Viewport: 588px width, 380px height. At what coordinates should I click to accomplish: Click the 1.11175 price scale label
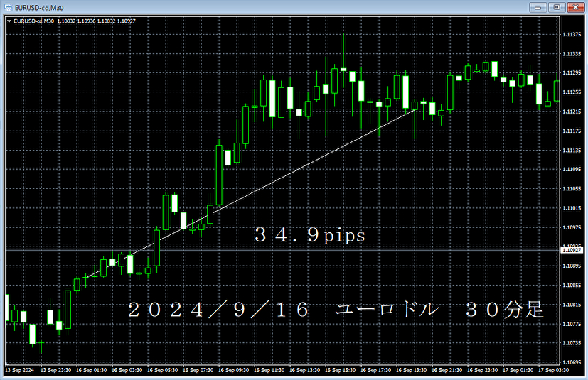coord(572,131)
